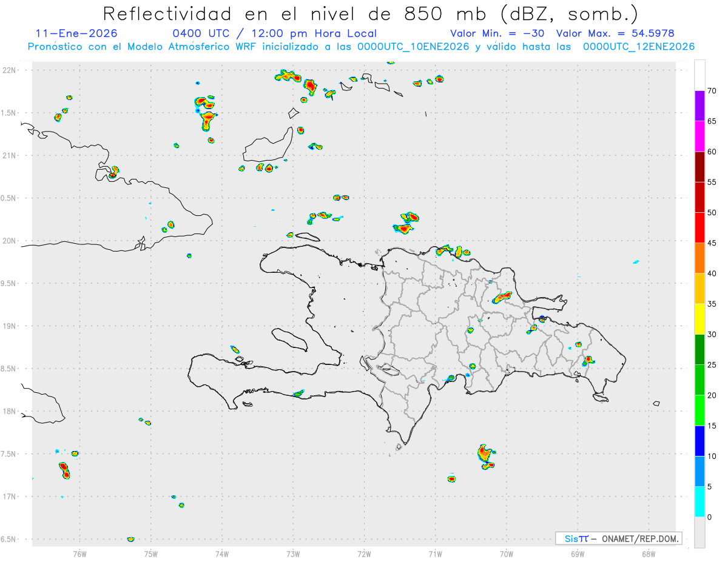Select the '0000UTC_10ENE2026' initialization time text

[x=413, y=47]
